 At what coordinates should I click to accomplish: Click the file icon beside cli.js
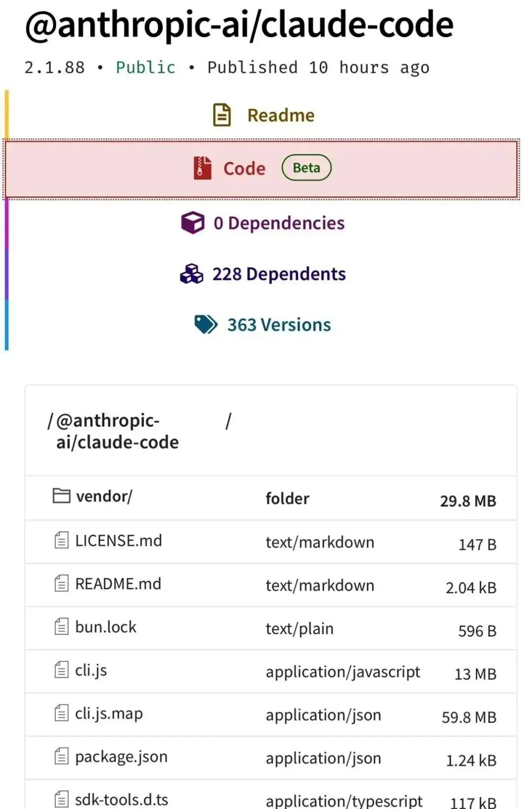pyautogui.click(x=62, y=670)
